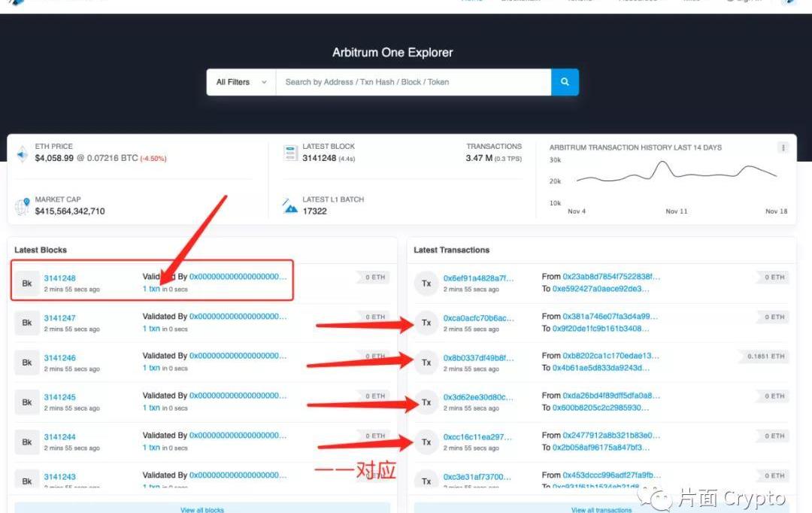
Task: Open block 3141244 link
Action: tap(59, 437)
